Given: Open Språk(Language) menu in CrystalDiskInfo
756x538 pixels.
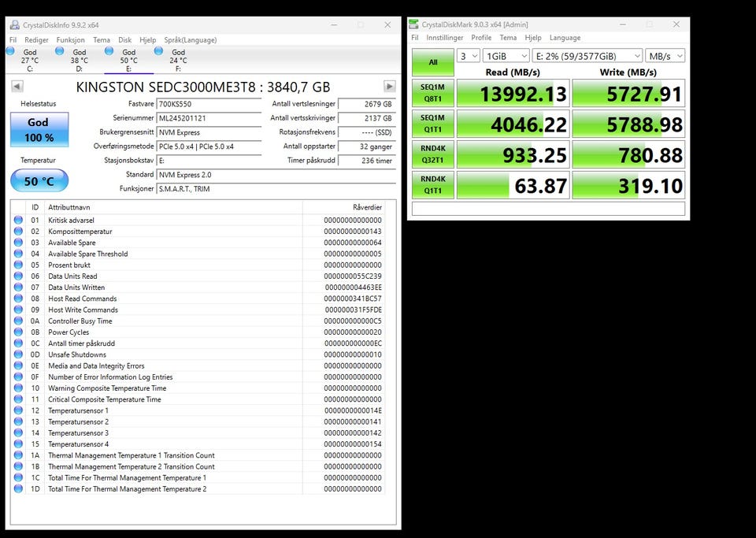Looking at the screenshot, I should click(x=191, y=40).
